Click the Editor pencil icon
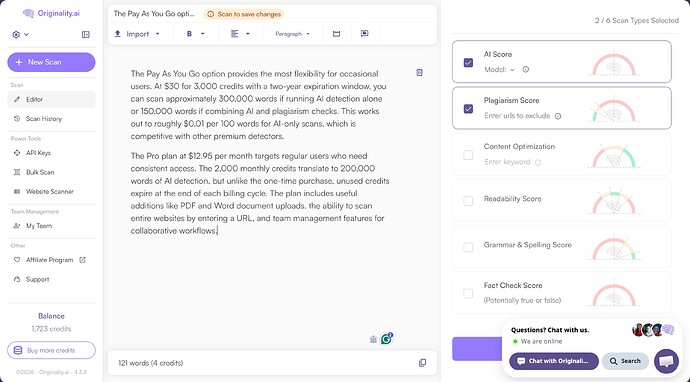 (17, 99)
